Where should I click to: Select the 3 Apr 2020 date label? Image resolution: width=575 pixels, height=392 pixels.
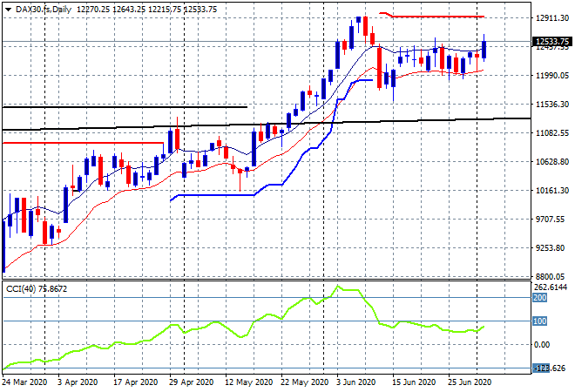(x=78, y=382)
